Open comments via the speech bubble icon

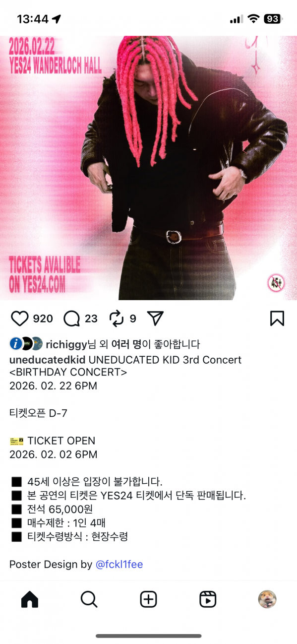point(72,319)
